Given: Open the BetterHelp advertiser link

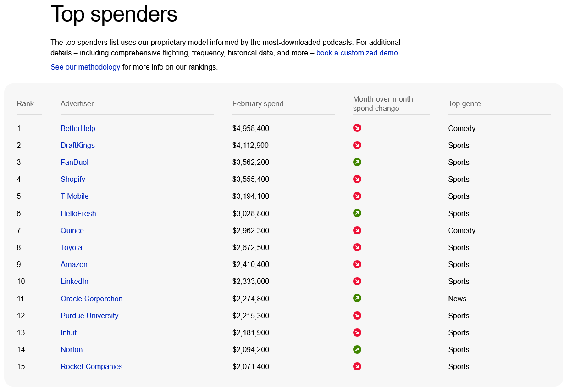Looking at the screenshot, I should pyautogui.click(x=78, y=128).
